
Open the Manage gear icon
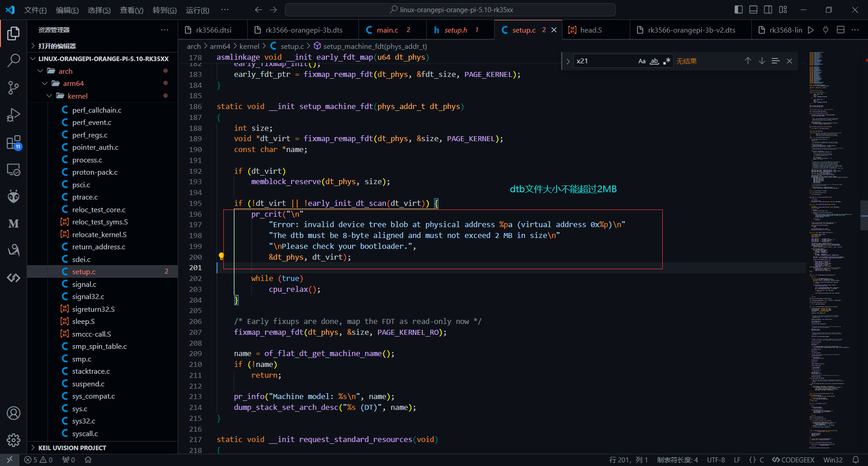tap(14, 440)
